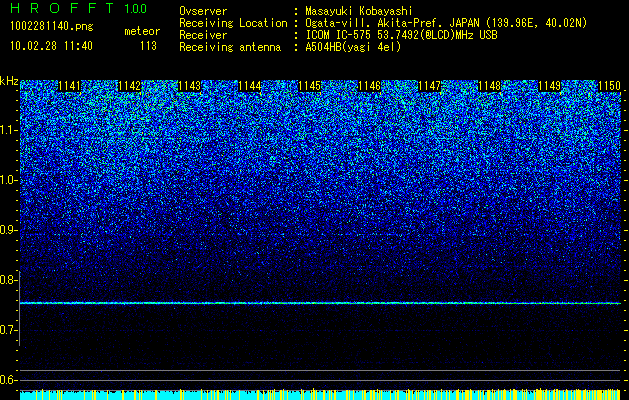
Task: Click the Receiver field label
Action: click(203, 35)
